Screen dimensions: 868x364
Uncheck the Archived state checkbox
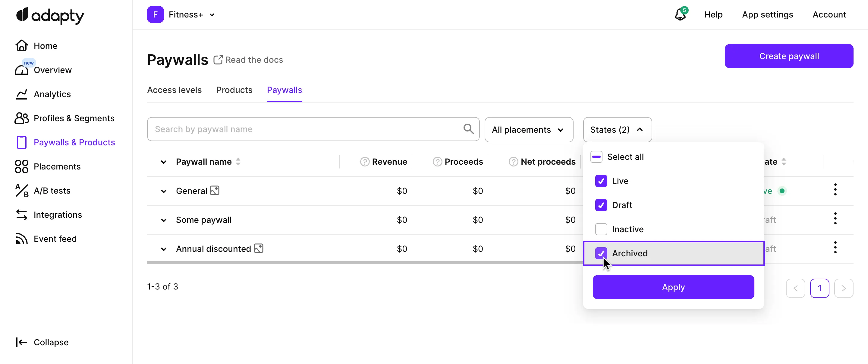[601, 253]
